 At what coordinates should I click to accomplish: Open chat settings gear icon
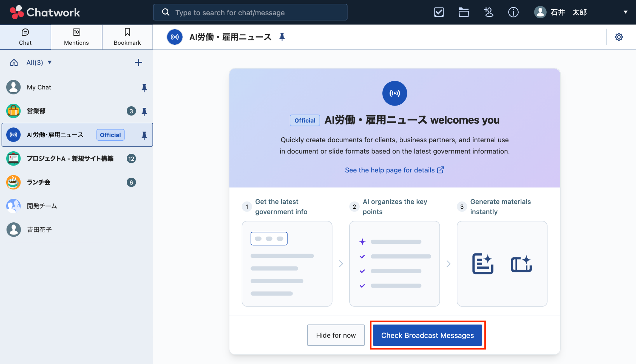[619, 37]
